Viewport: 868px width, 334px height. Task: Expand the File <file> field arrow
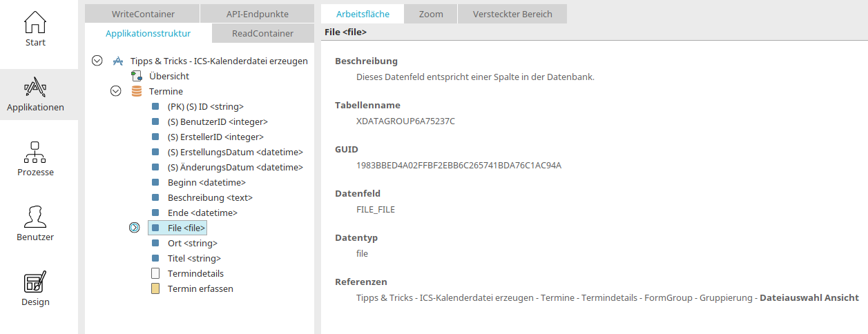point(135,228)
